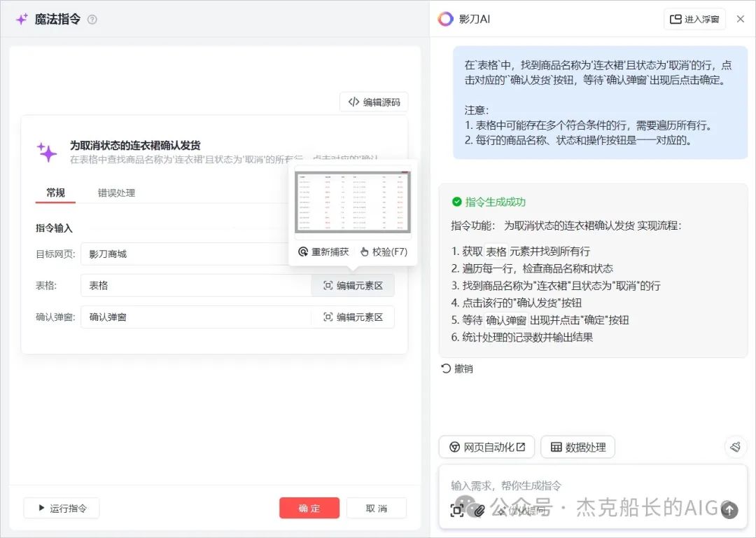
Task: Click 编辑元素区 in the 确认弹窗 row
Action: (x=353, y=317)
